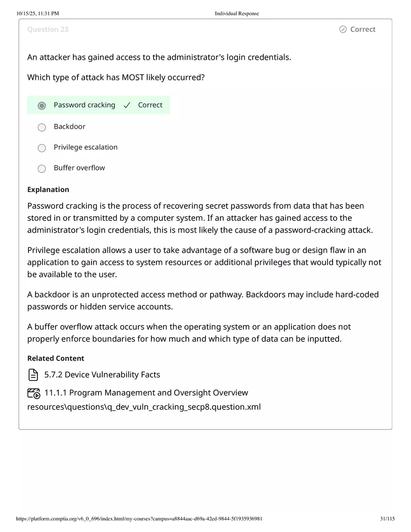This screenshot has height=532, width=411.
Task: Select the Backdoor answer option
Action: pos(42,127)
